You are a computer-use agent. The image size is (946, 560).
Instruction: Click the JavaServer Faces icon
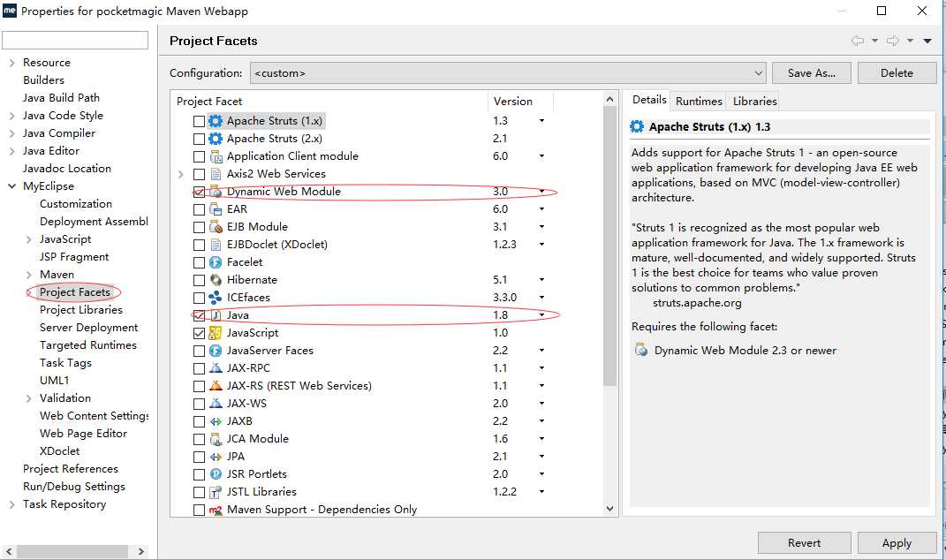coord(216,351)
